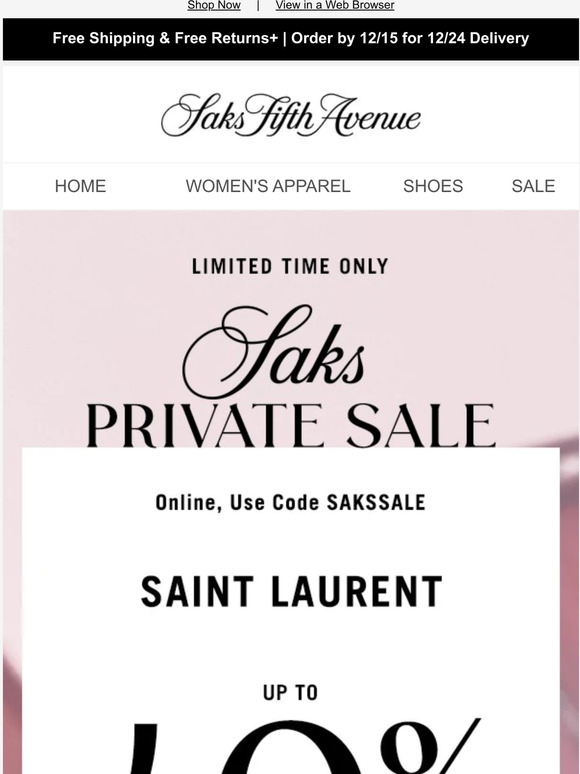Click the Free Shipping & Free Returns+ text
This screenshot has height=774, width=580.
(x=165, y=38)
